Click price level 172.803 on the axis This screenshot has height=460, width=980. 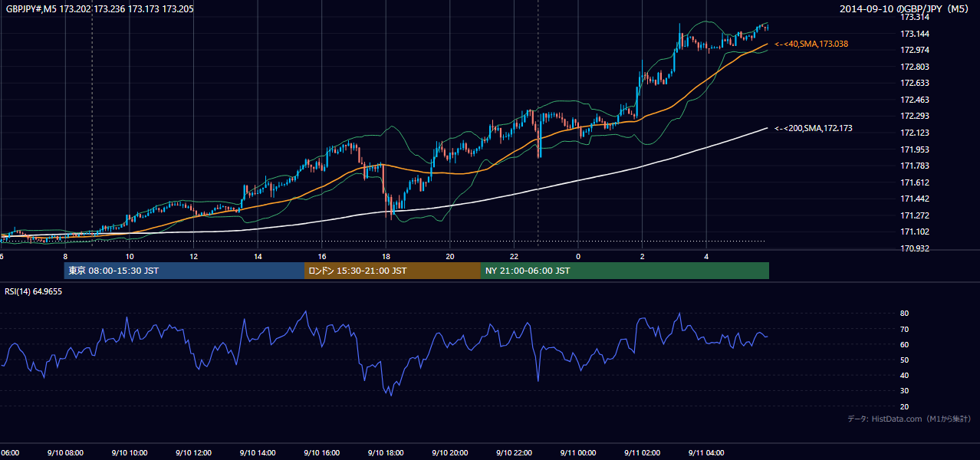(x=915, y=67)
